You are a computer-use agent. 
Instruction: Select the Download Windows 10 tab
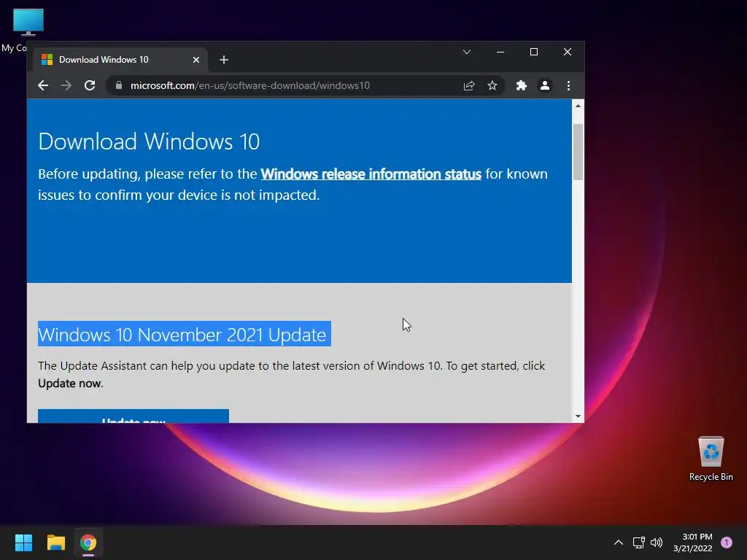pyautogui.click(x=120, y=60)
